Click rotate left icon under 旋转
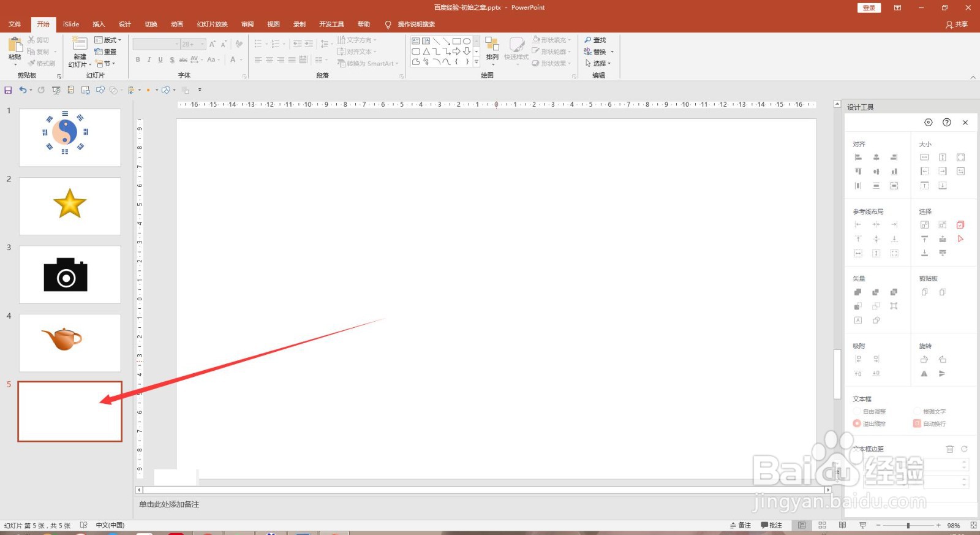This screenshot has height=535, width=980. (924, 360)
